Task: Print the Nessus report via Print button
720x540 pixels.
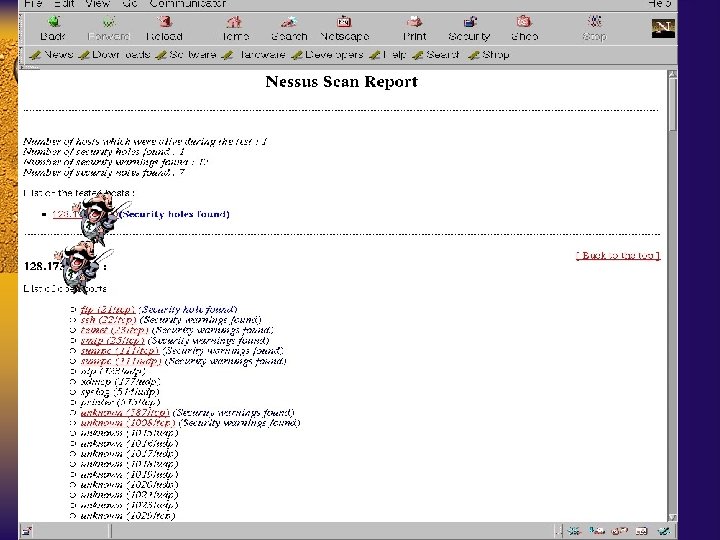Action: [414, 28]
